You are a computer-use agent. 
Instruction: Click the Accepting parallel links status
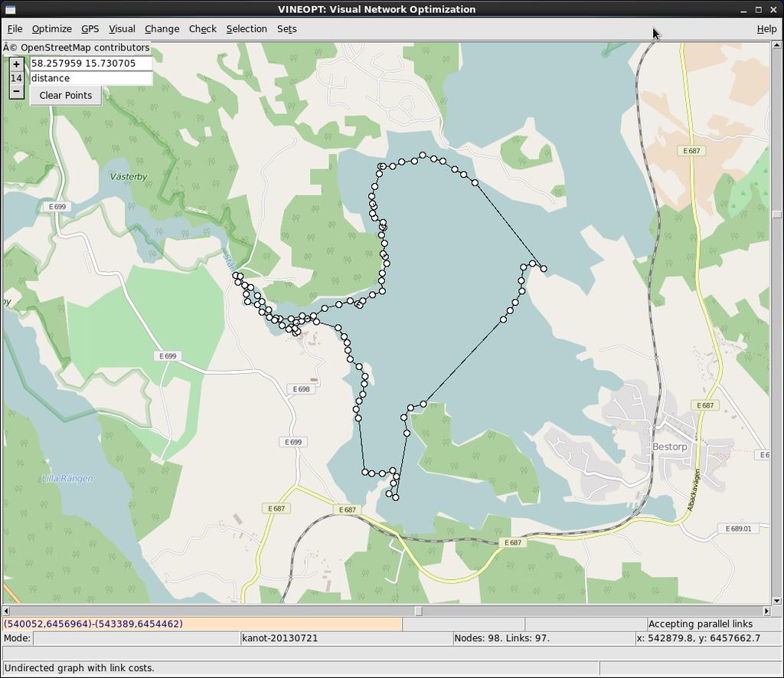point(713,624)
